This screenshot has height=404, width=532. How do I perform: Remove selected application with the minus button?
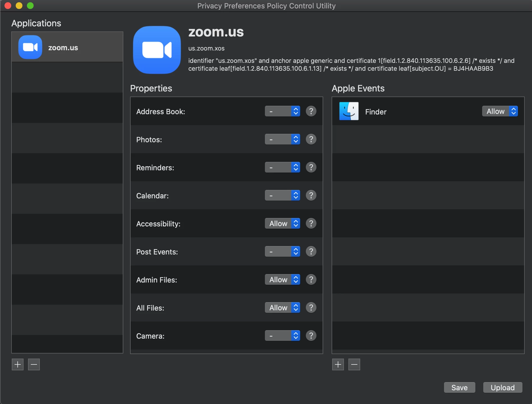[34, 364]
